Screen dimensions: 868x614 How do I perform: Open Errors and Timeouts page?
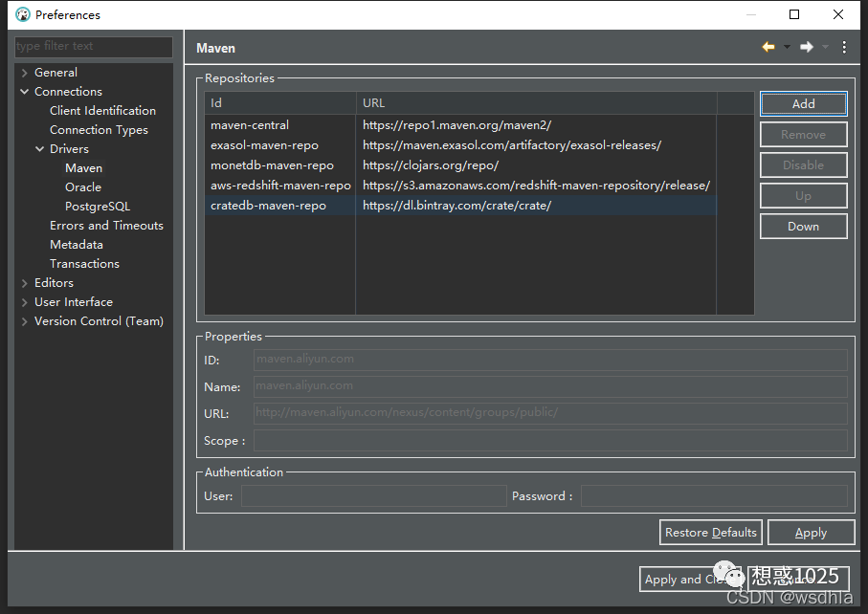click(x=106, y=226)
